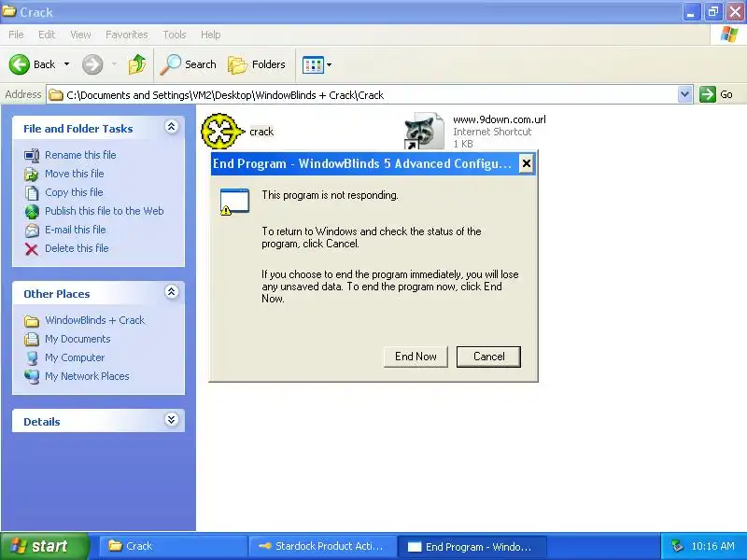The image size is (747, 560).
Task: Click the folder icon in address bar
Action: coord(56,95)
